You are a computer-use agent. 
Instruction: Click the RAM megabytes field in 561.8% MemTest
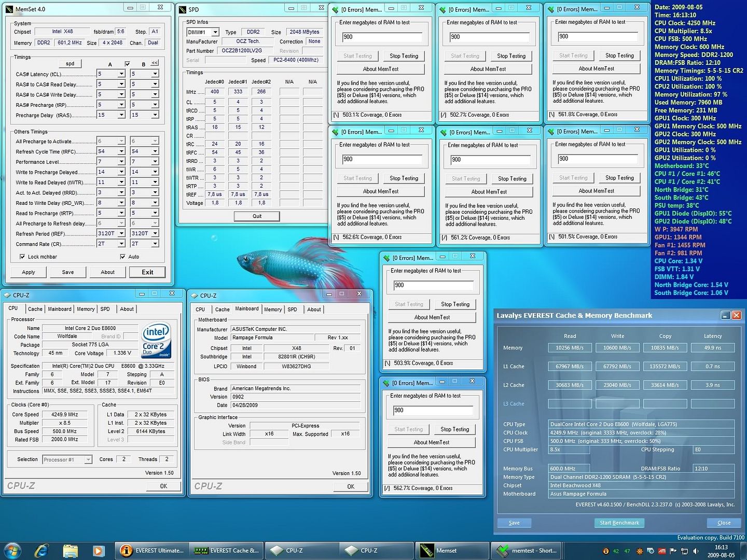click(x=597, y=37)
